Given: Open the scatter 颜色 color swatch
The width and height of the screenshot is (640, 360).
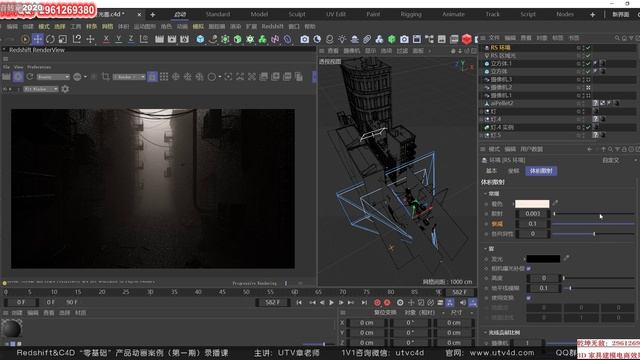Looking at the screenshot, I should [532, 203].
